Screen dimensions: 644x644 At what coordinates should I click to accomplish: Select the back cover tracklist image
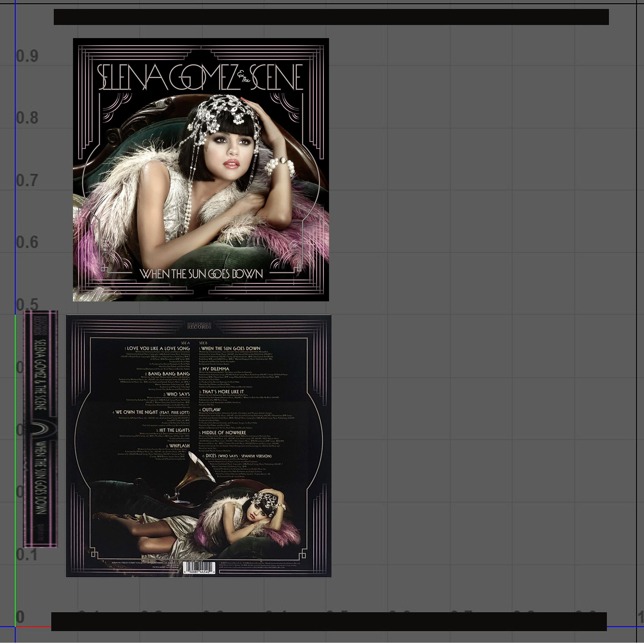pos(199,446)
